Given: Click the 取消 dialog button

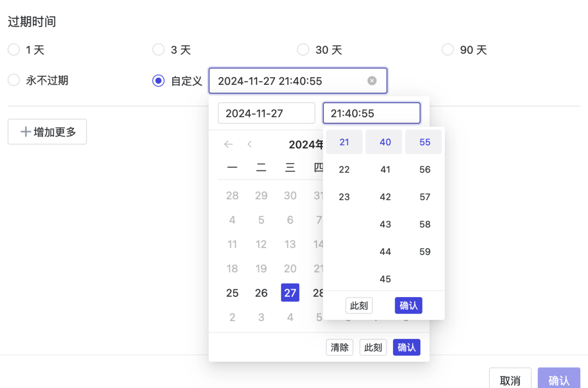Looking at the screenshot, I should click(x=510, y=379).
